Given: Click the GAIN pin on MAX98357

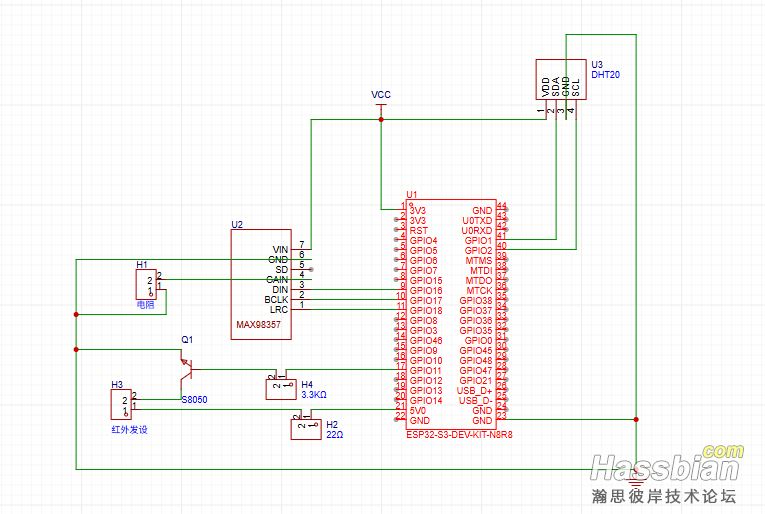Looking at the screenshot, I should (277, 279).
